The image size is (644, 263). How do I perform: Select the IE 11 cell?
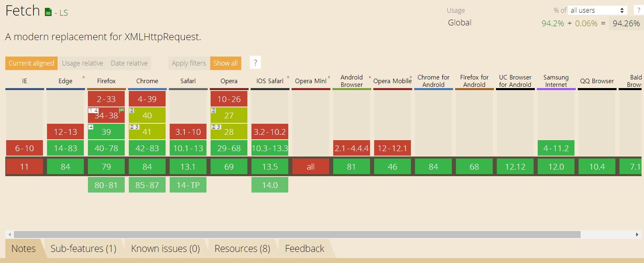pyautogui.click(x=25, y=166)
